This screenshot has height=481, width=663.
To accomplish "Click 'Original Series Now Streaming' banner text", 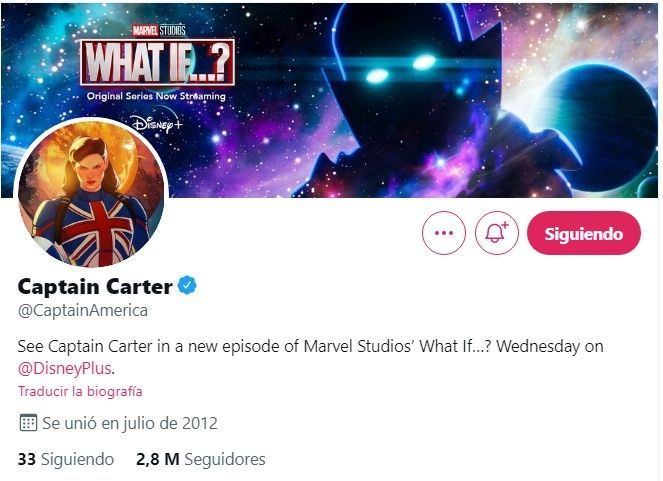I will coord(156,95).
